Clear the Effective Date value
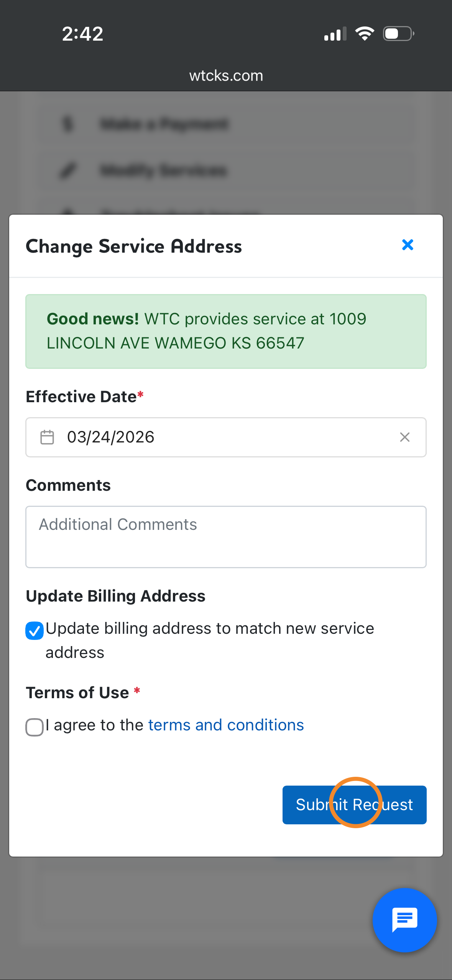The image size is (452, 980). 405,437
